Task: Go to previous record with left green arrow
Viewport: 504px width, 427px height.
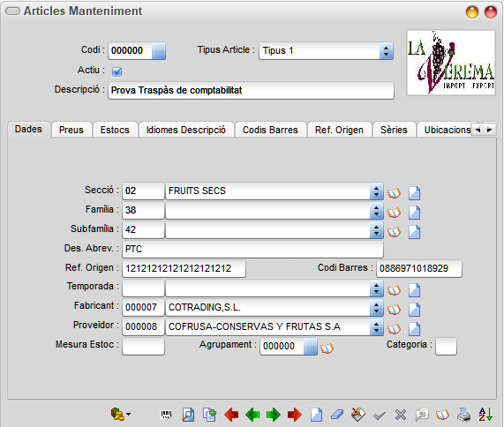Action: (x=252, y=415)
